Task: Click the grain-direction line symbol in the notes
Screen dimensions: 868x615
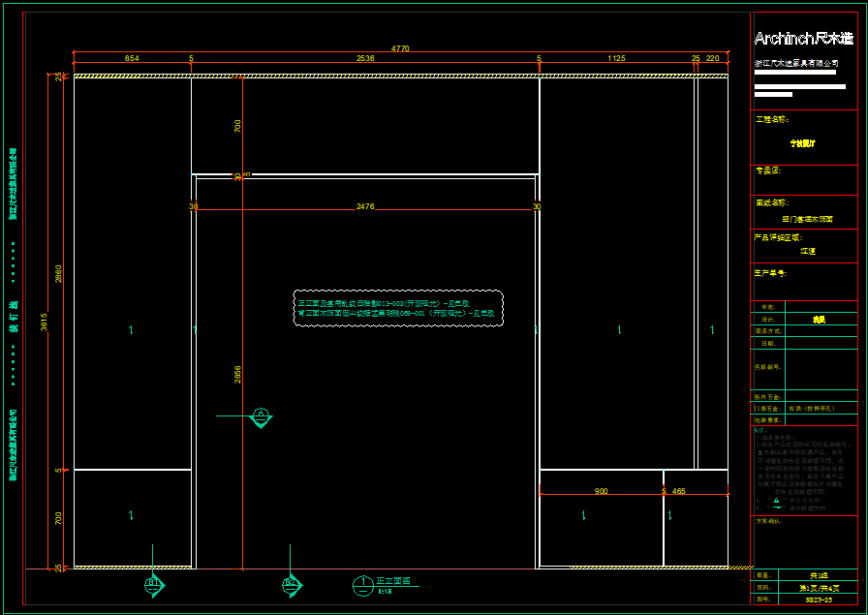Action: tap(777, 508)
